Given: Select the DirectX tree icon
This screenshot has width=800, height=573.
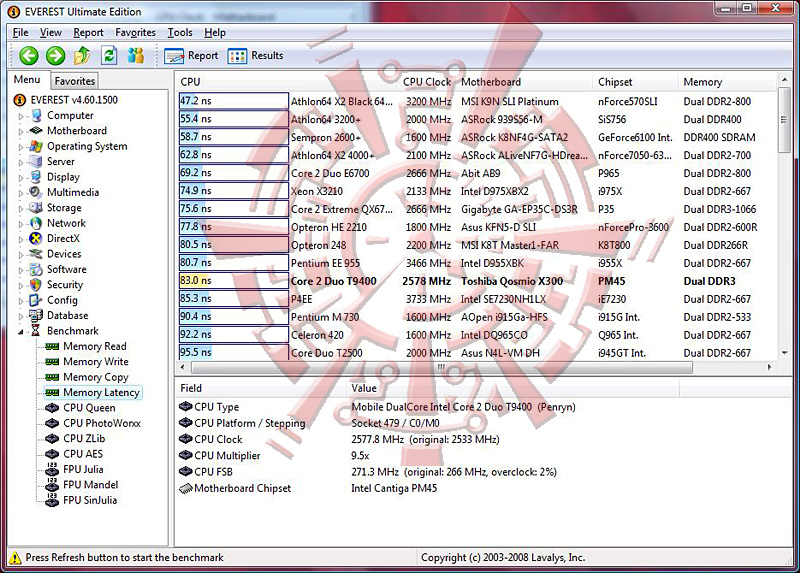Looking at the screenshot, I should tap(36, 238).
